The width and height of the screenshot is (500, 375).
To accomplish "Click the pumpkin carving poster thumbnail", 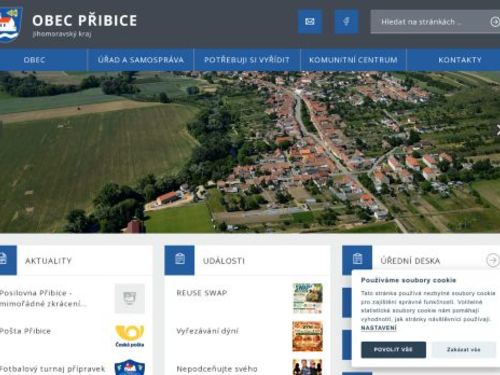I will pyautogui.click(x=307, y=336).
